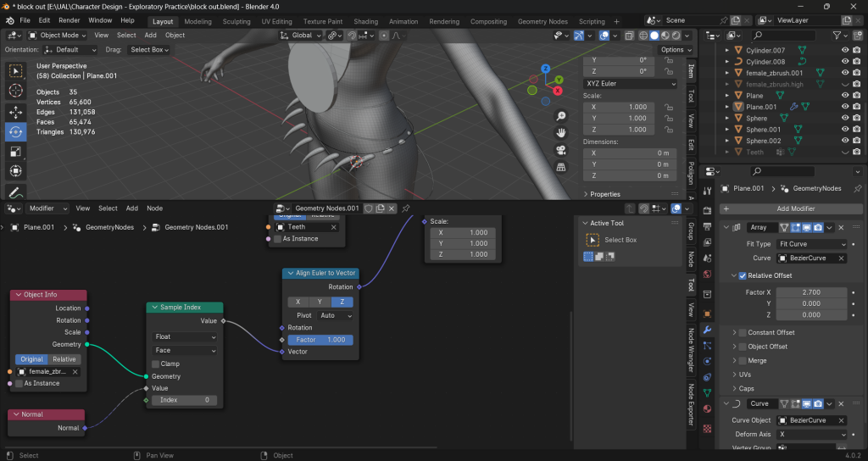Switch to the Shading workspace tab
The width and height of the screenshot is (868, 461).
click(366, 21)
